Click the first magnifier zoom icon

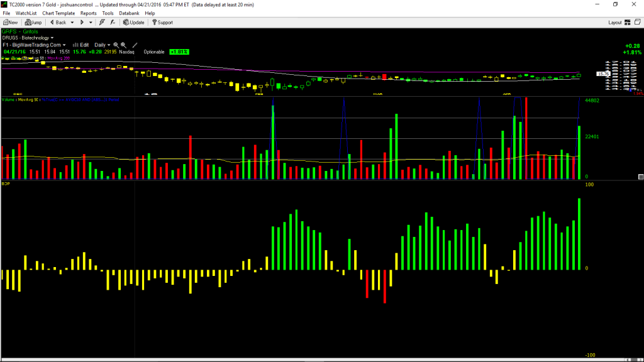[116, 45]
